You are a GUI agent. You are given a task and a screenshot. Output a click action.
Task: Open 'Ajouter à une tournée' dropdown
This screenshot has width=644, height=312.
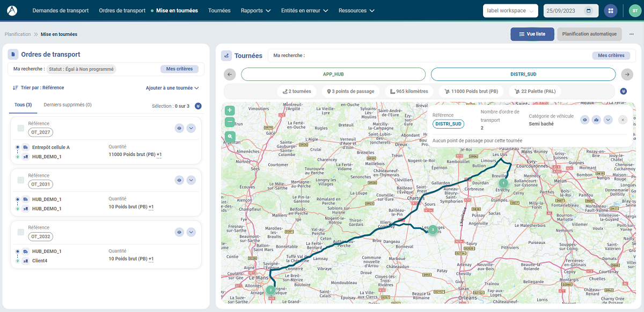point(172,88)
